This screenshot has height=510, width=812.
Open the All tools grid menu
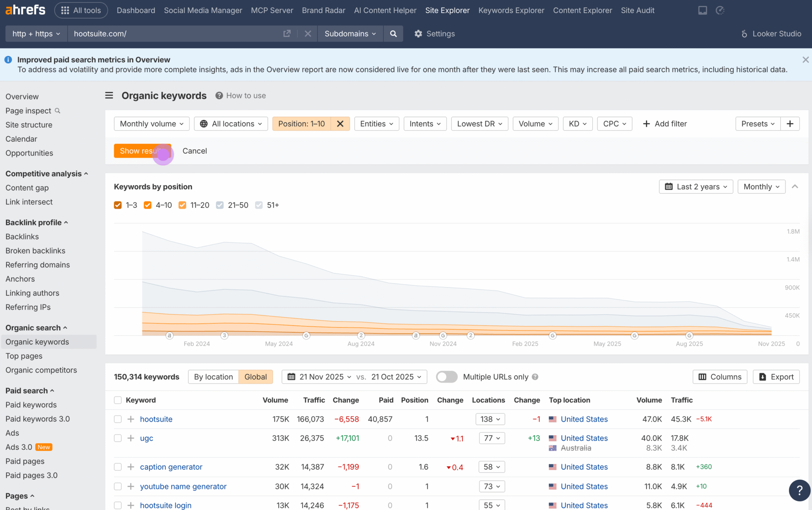tap(81, 10)
